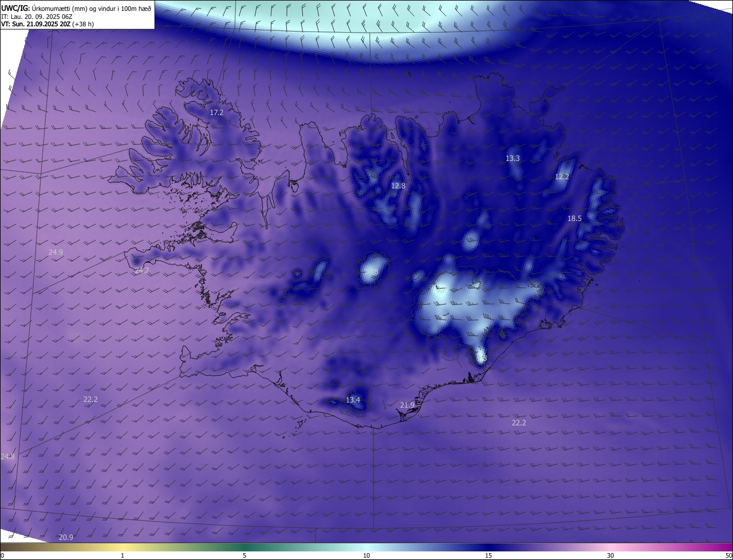Screen dimensions: 733x560
Task: Click the 24.9 value label over the western sea
Action: [x=56, y=253]
